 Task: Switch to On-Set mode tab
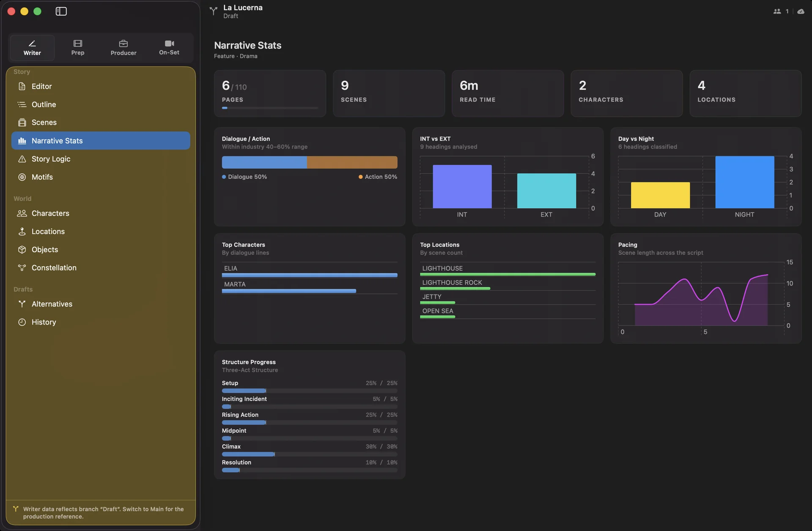(x=169, y=48)
